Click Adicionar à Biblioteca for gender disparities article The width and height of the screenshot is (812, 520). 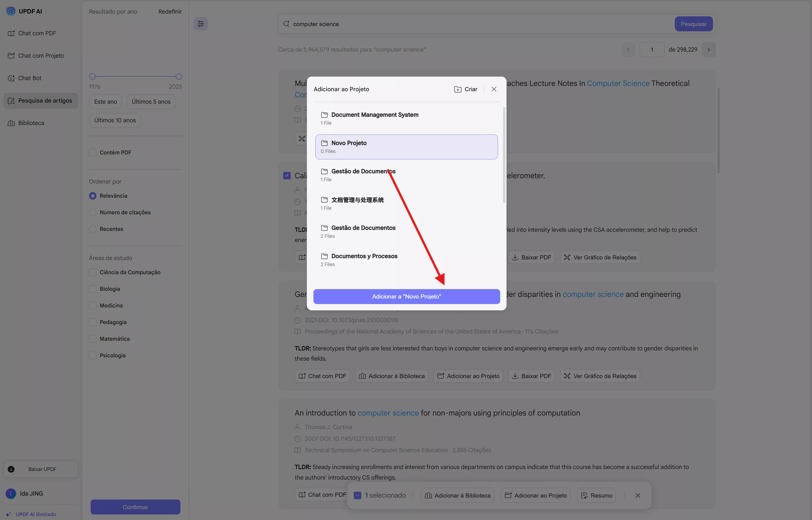click(392, 376)
